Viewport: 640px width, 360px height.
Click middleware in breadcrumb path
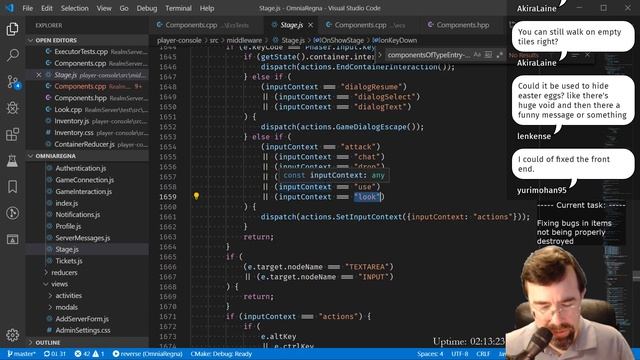[244, 40]
